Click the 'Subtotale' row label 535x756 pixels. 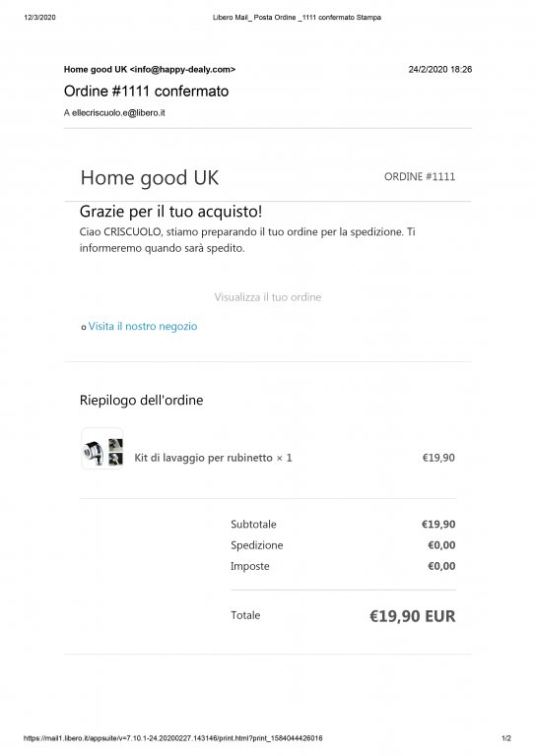point(253,524)
